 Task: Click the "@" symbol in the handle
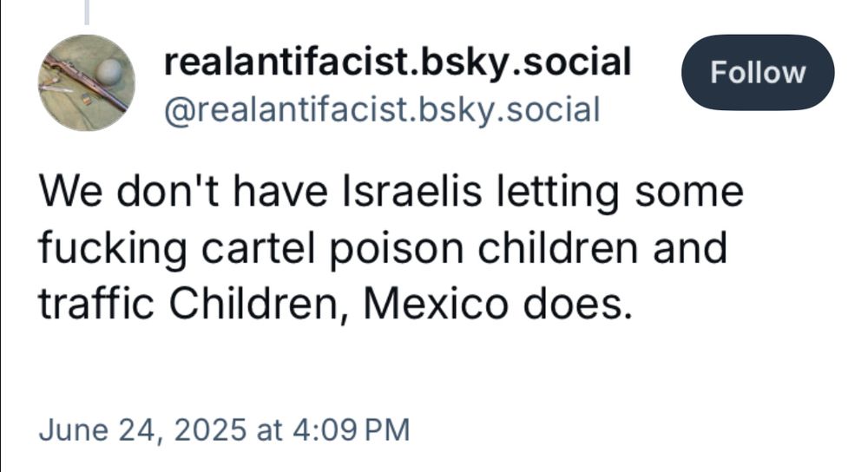(178, 110)
